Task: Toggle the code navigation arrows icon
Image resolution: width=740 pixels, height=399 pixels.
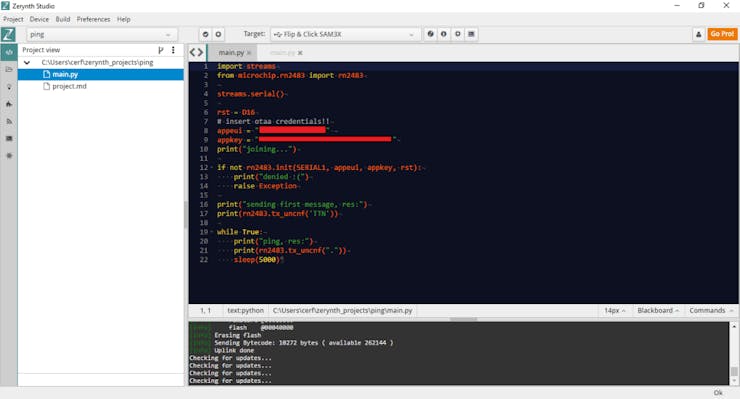Action: [x=196, y=52]
